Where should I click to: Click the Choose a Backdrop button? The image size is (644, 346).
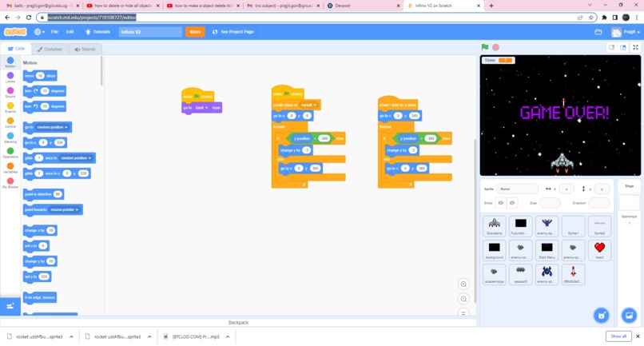pos(629,315)
